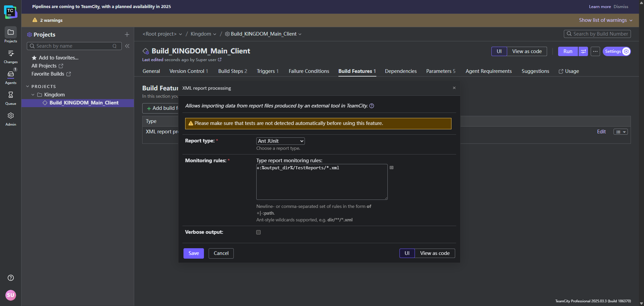Focus the Search by name field
Viewport: 644px width, 306px height.
click(x=74, y=46)
